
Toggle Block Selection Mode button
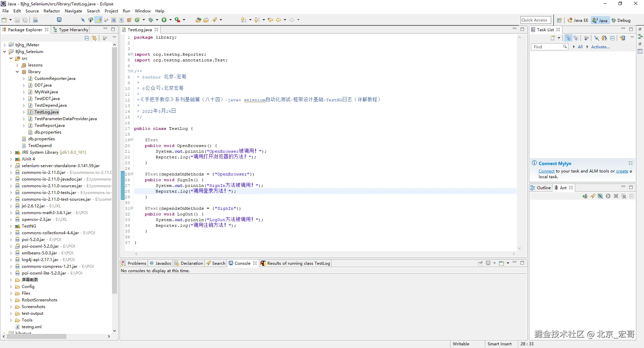(x=114, y=20)
